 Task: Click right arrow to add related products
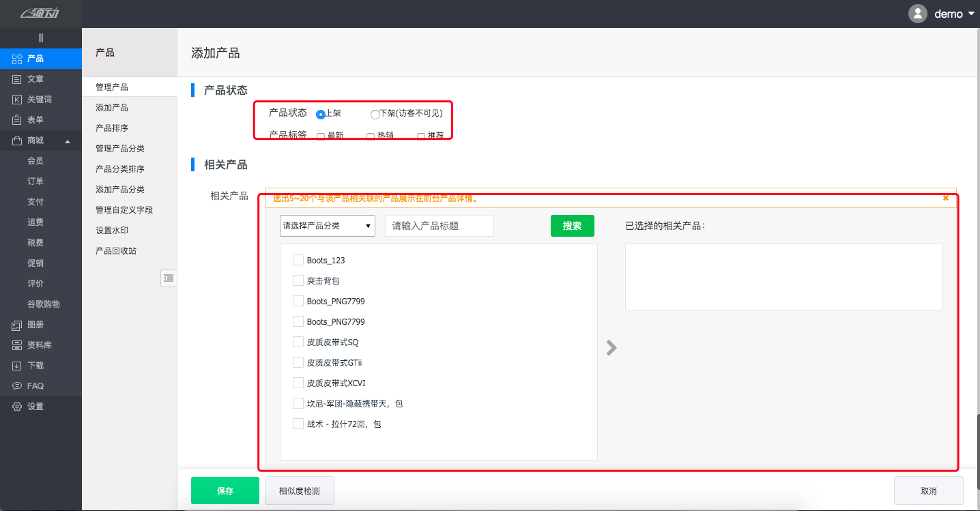611,348
